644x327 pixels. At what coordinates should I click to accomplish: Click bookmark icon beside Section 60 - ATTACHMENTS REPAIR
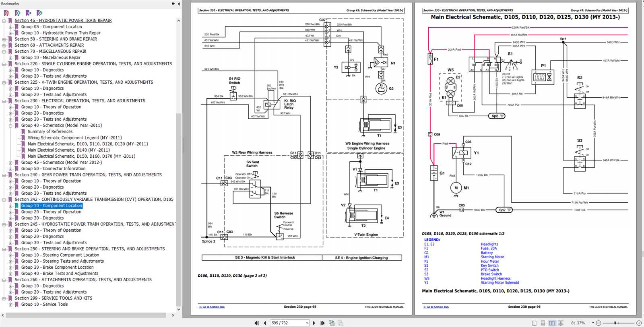pos(10,45)
